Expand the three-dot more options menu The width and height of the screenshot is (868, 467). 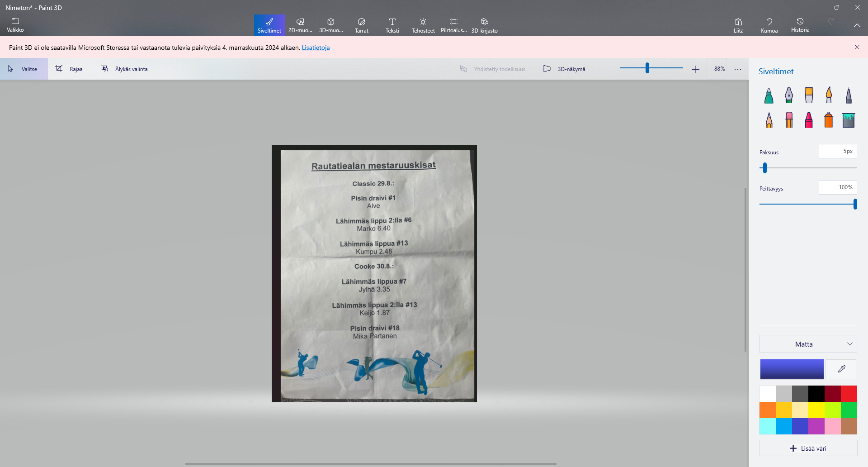[x=738, y=69]
